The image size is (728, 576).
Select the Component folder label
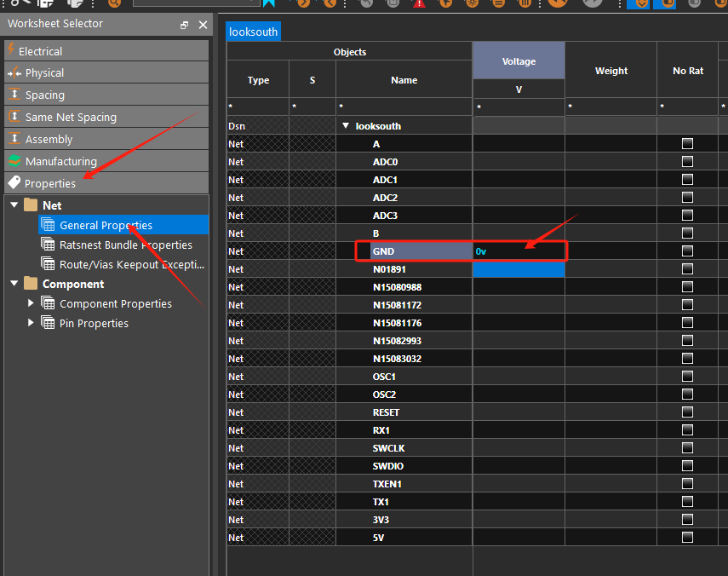click(73, 284)
